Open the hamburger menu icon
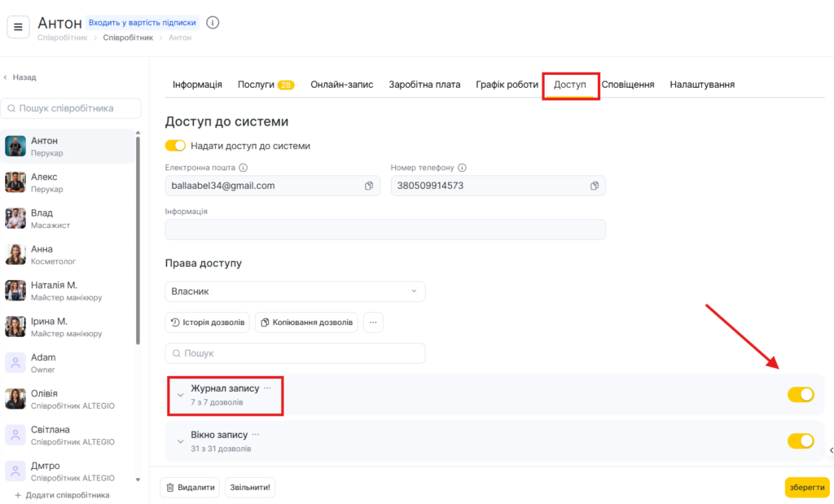This screenshot has width=834, height=504. [18, 27]
